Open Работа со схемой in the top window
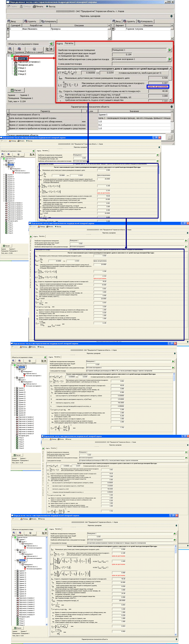The width and height of the screenshot is (189, 644). [34, 50]
